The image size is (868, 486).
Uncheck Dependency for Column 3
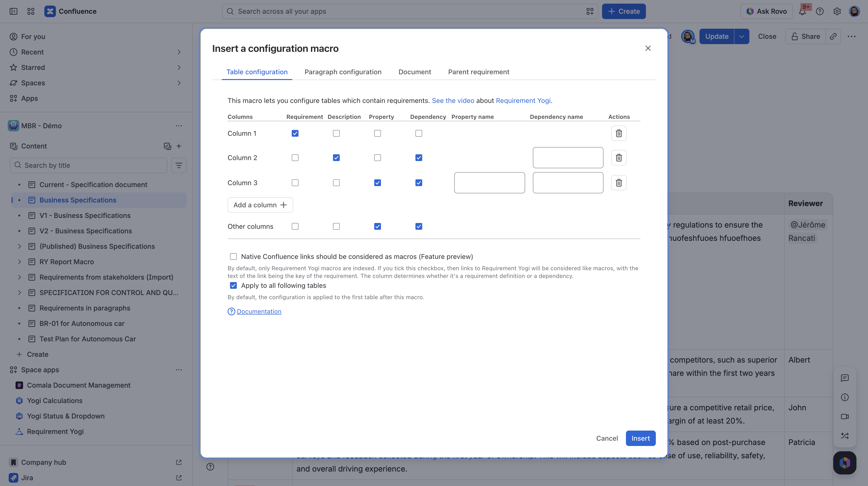[419, 183]
